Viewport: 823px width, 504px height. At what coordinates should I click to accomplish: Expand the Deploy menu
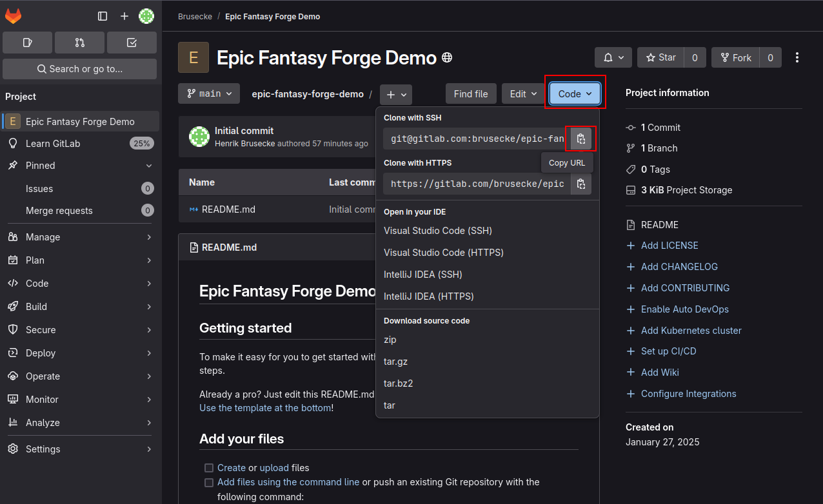pyautogui.click(x=80, y=353)
